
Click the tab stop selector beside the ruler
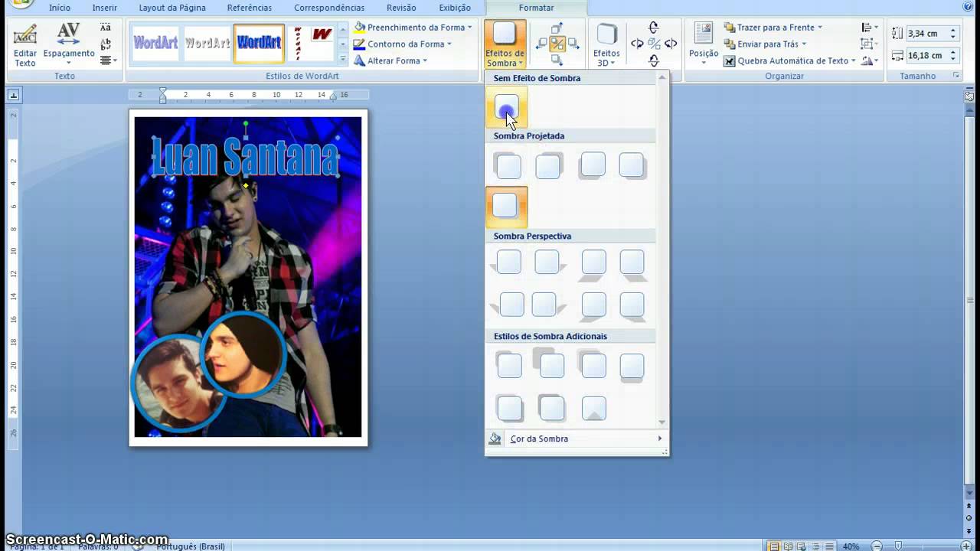(x=13, y=95)
